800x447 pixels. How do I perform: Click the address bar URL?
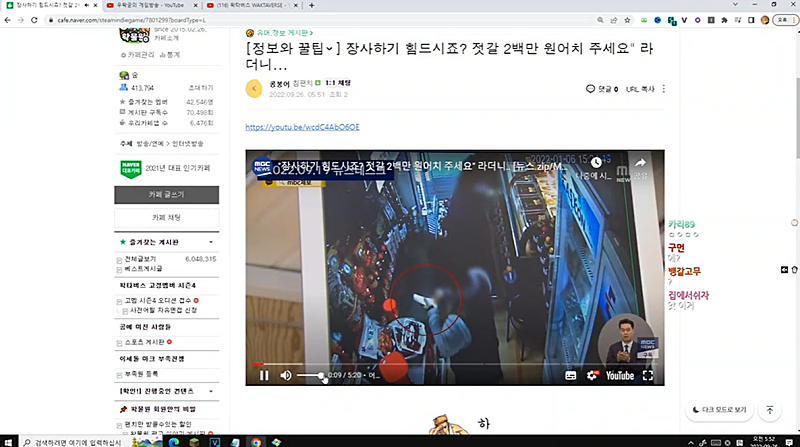132,20
